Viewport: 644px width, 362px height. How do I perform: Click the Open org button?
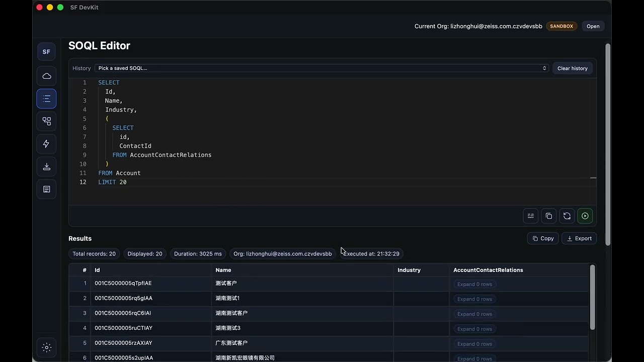(593, 26)
